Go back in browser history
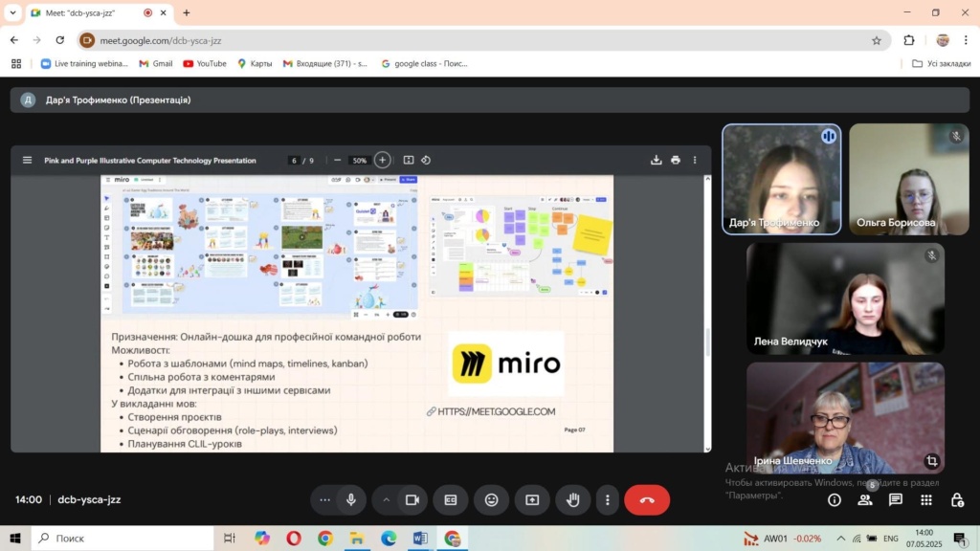 click(x=13, y=40)
